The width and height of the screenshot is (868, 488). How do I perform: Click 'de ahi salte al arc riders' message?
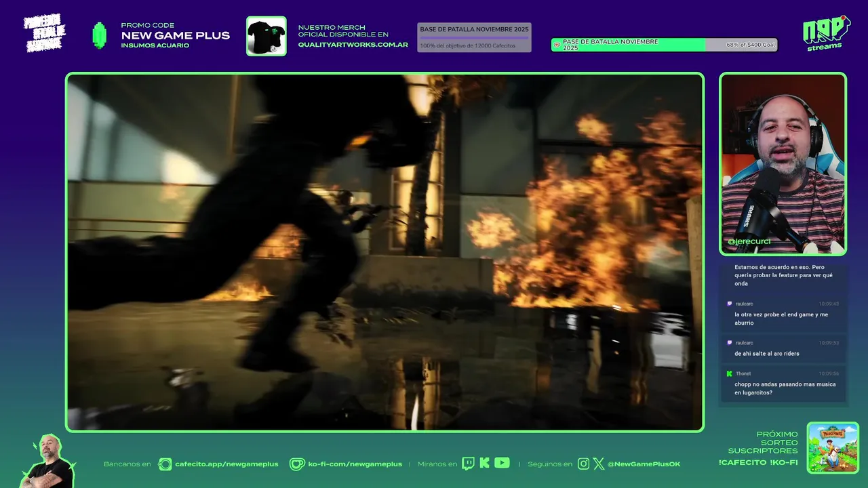767,354
